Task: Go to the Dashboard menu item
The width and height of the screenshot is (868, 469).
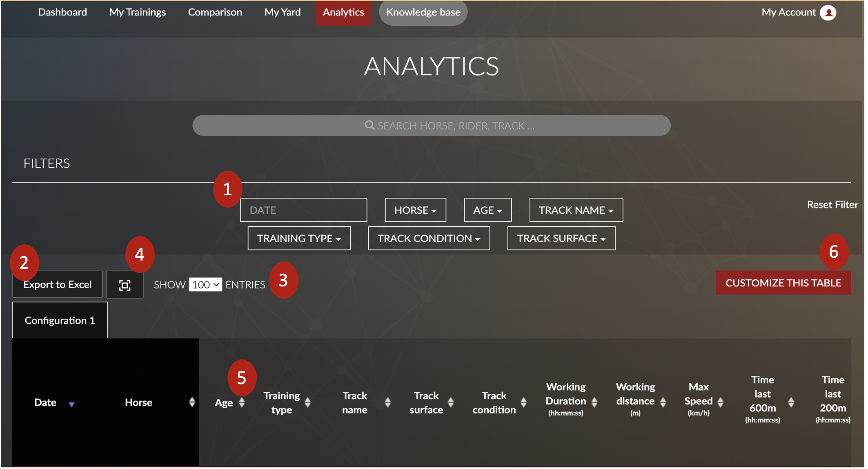Action: tap(62, 12)
